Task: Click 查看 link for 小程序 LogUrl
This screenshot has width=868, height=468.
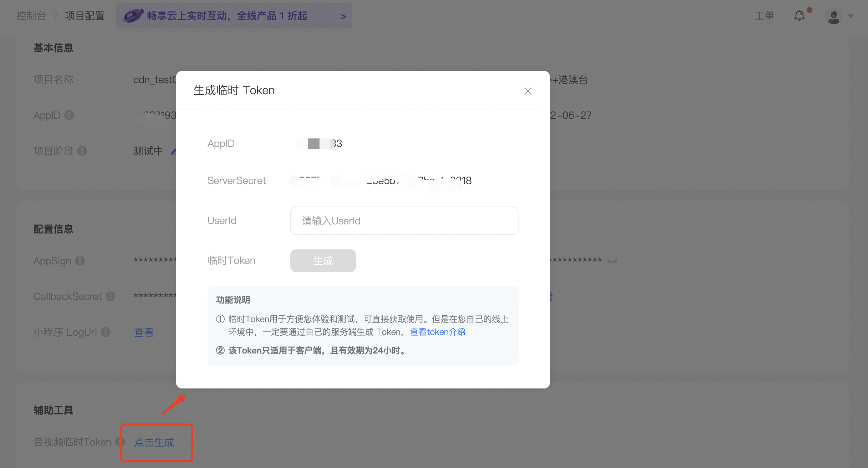Action: click(x=144, y=332)
